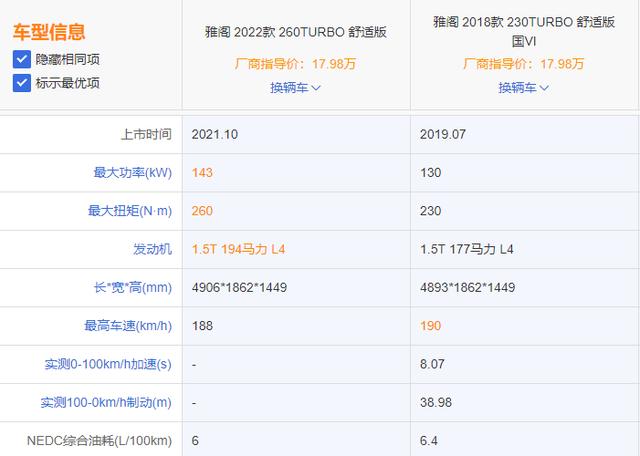Image resolution: width=640 pixels, height=456 pixels.
Task: Uncheck the 隐藏相同项 checkbox
Action: 22,59
